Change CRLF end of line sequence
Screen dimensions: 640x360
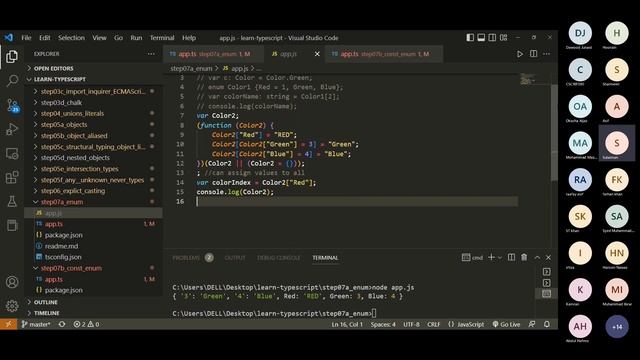433,324
